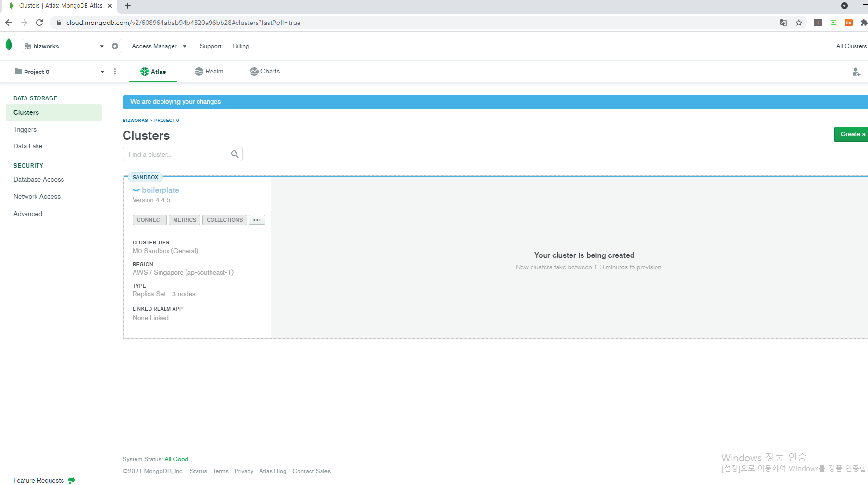Open the Billing page
The height and width of the screenshot is (485, 868).
241,46
